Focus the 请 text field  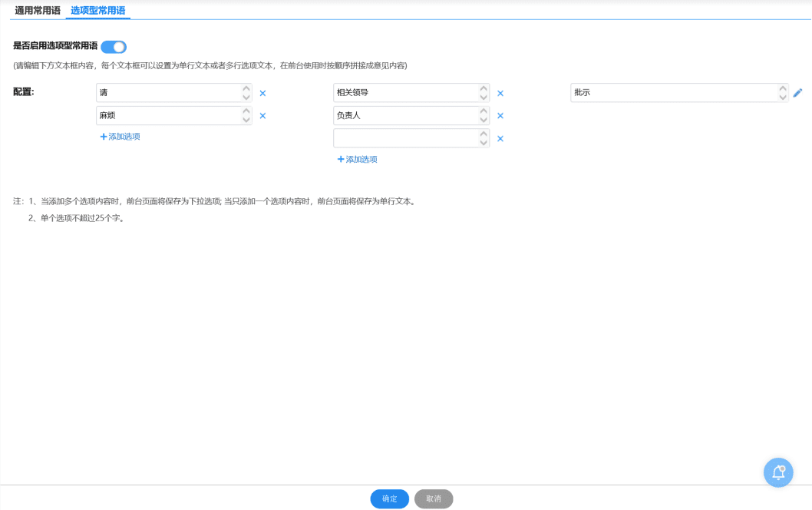tap(174, 93)
